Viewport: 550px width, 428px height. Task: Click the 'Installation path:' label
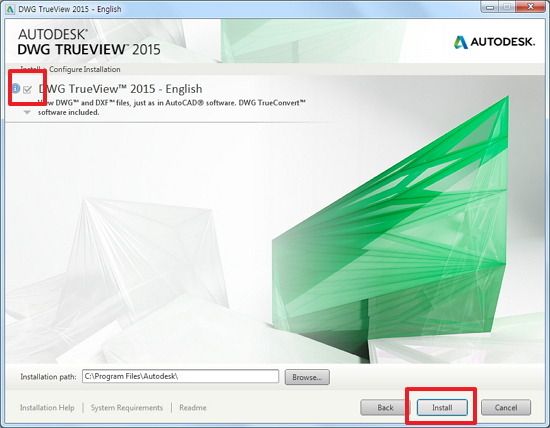click(x=48, y=377)
